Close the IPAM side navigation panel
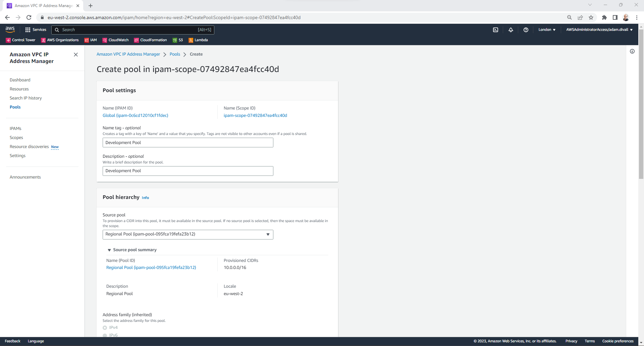The height and width of the screenshot is (346, 644). [x=76, y=55]
